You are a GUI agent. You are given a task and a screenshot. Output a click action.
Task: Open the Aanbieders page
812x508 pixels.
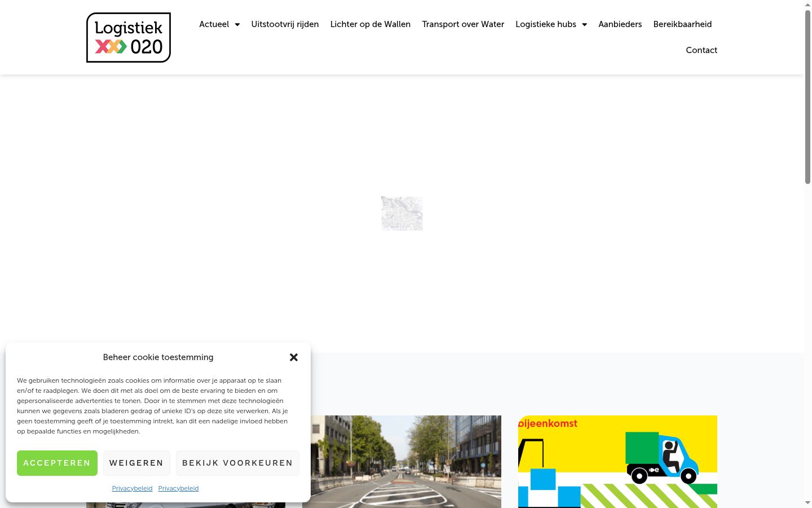pos(620,24)
